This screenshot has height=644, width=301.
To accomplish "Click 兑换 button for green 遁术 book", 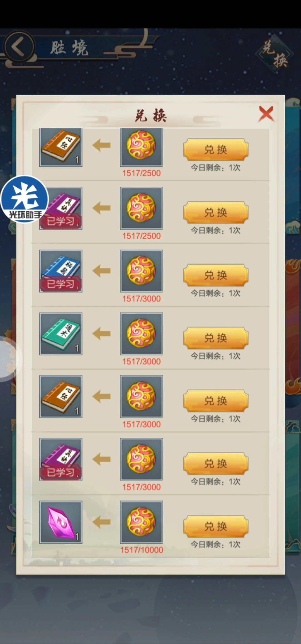I will point(216,338).
